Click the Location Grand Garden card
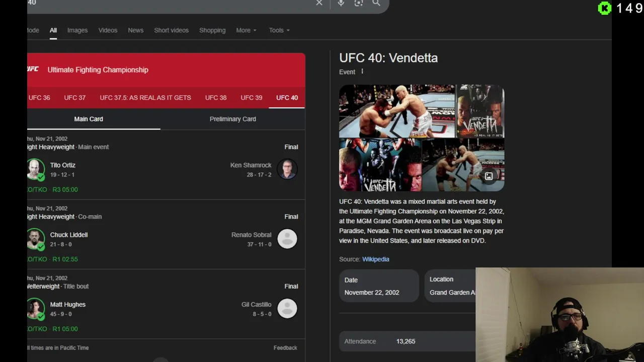 [x=450, y=286]
